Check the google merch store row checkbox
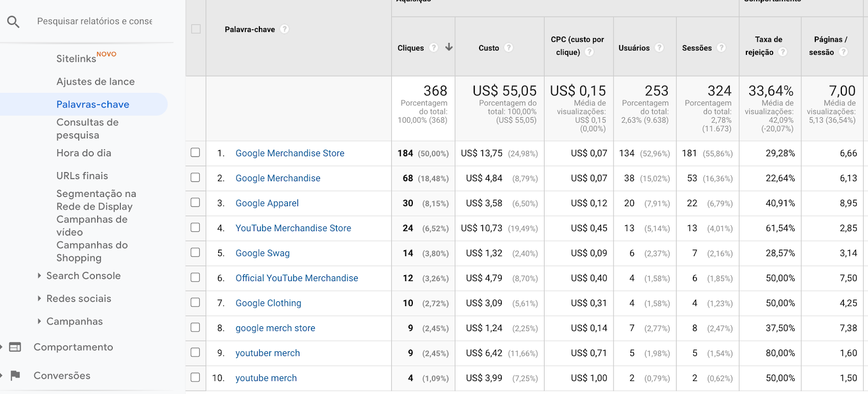The width and height of the screenshot is (868, 394). pyautogui.click(x=195, y=327)
